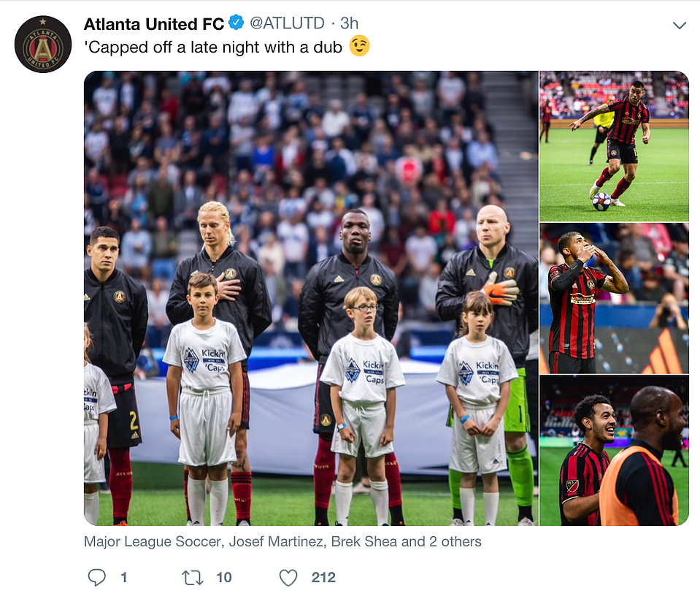Click the like count 212

[x=323, y=578]
